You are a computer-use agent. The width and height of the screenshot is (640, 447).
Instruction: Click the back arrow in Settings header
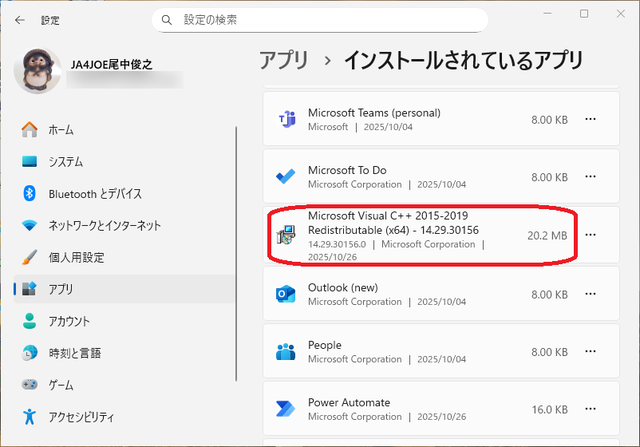coord(20,20)
